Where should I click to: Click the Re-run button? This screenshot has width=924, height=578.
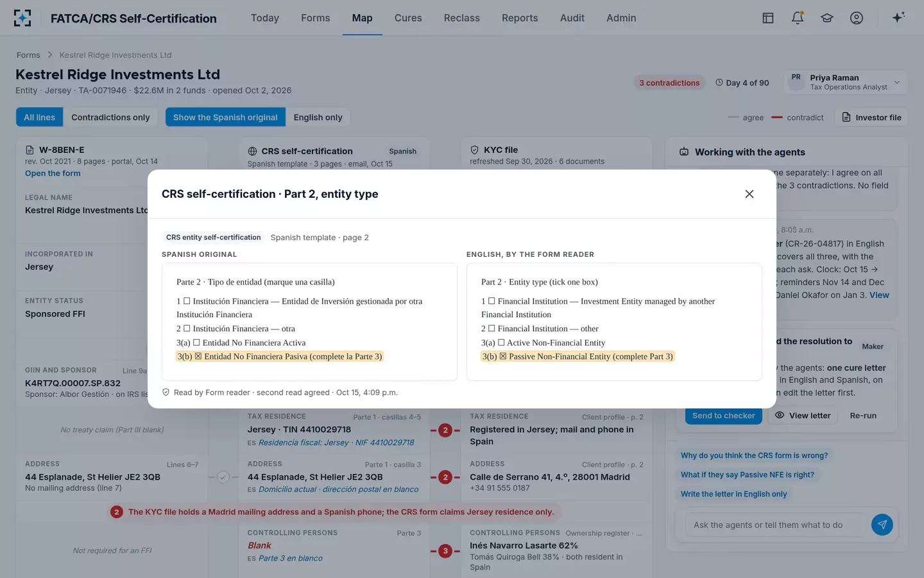(863, 416)
